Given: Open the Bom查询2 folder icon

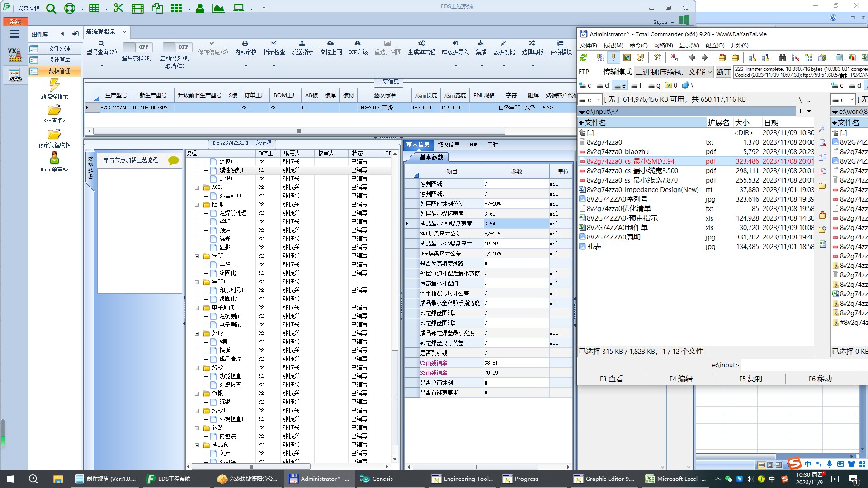Looking at the screenshot, I should coord(54,110).
